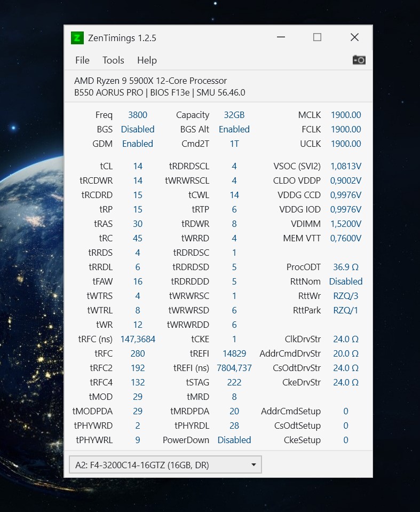Close the ZenTimings window
This screenshot has width=420, height=512.
coord(354,37)
